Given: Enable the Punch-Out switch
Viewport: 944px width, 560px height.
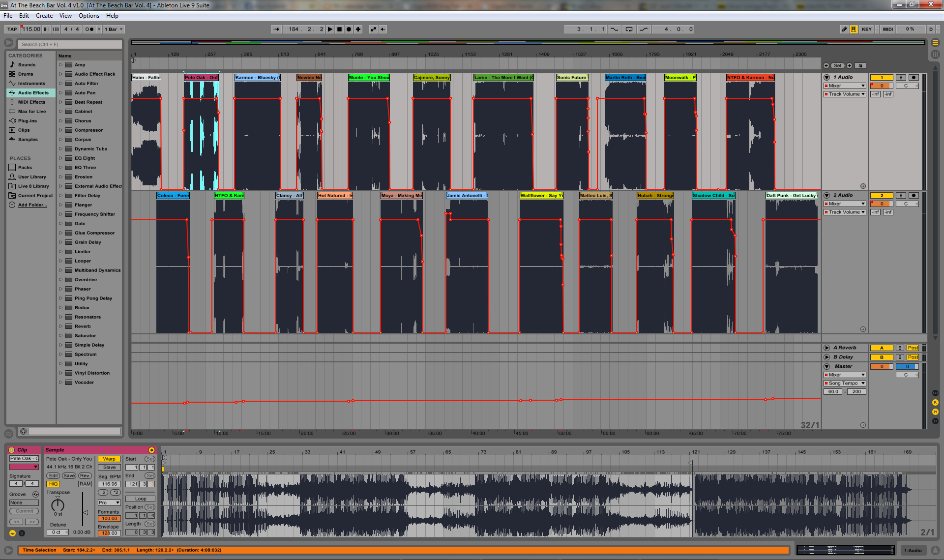Looking at the screenshot, I should point(644,29).
